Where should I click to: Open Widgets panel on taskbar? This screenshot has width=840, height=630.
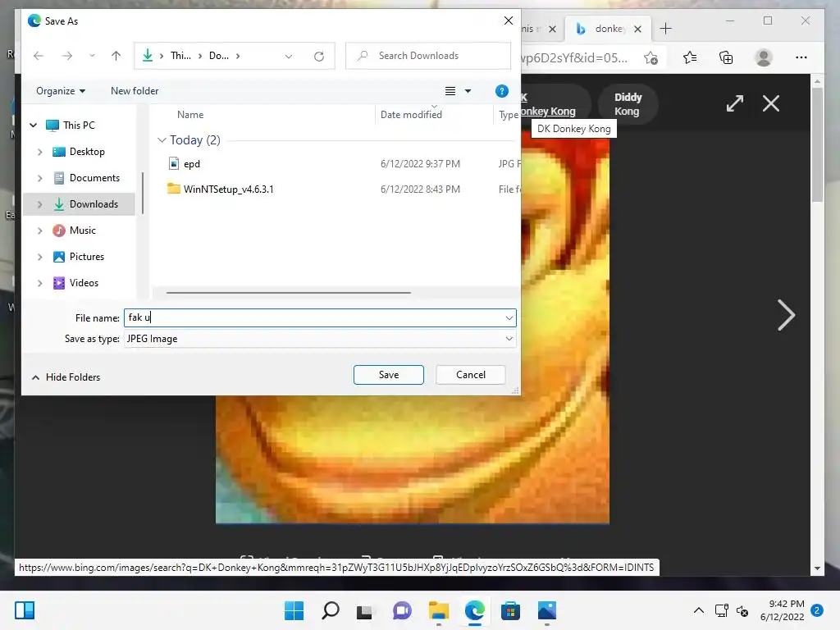click(25, 610)
